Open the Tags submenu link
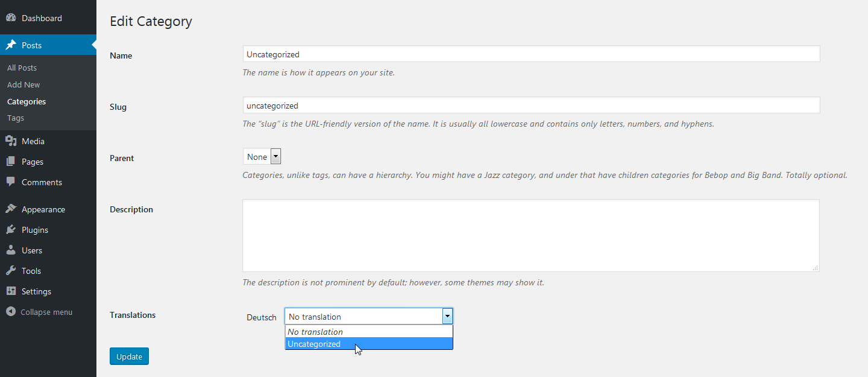Image resolution: width=868 pixels, height=377 pixels. [x=16, y=118]
